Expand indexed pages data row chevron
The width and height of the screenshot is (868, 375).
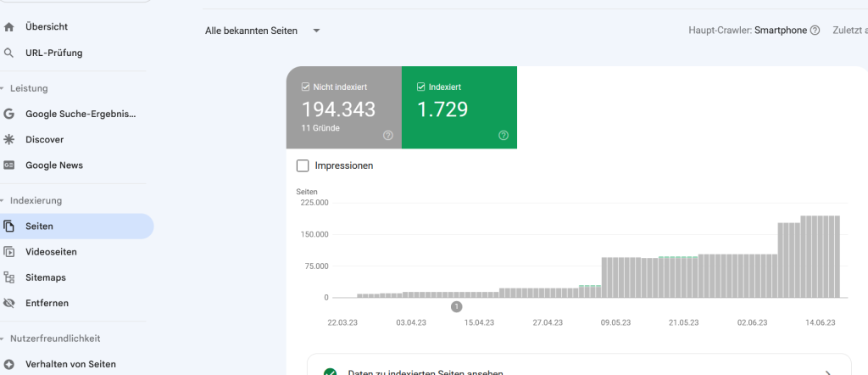[x=828, y=372]
